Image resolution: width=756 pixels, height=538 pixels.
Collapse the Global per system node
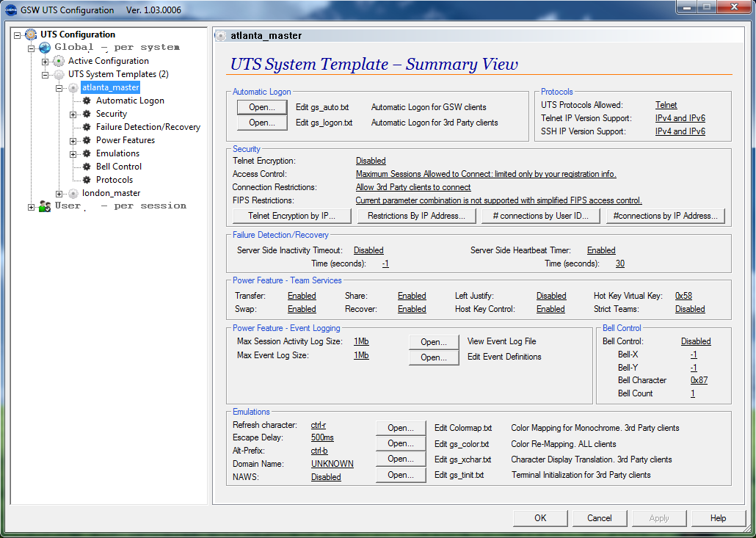coord(32,48)
